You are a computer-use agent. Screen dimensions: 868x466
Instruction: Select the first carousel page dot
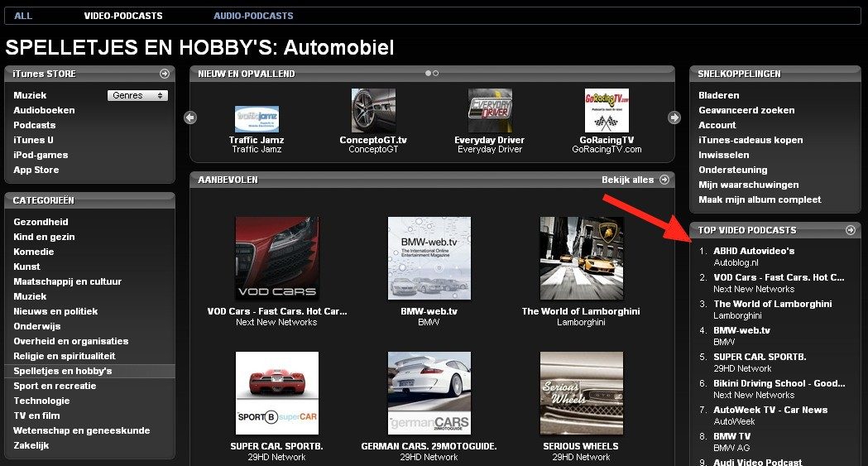pos(428,74)
